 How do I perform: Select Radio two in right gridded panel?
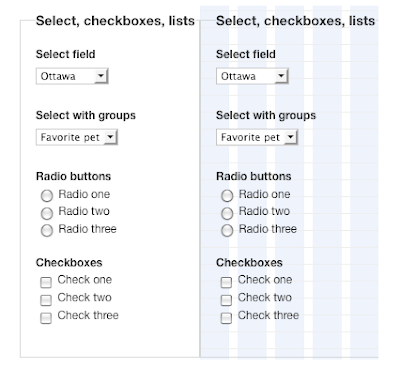227,213
